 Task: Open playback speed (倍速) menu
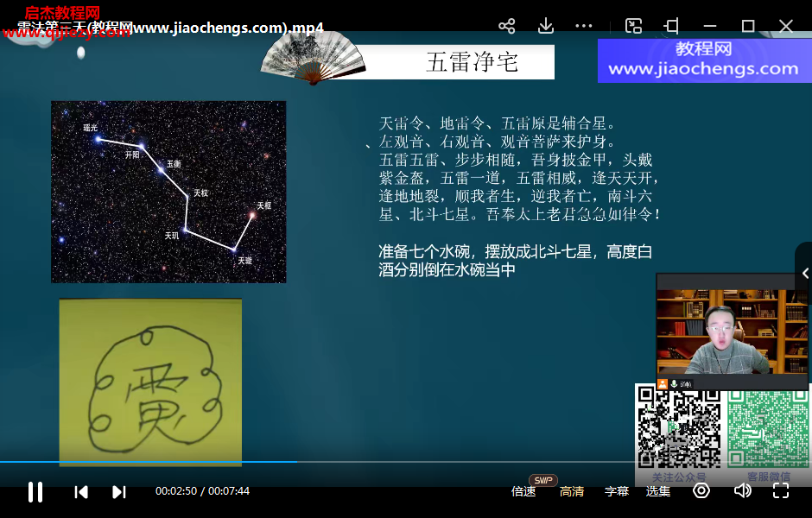[x=523, y=491]
